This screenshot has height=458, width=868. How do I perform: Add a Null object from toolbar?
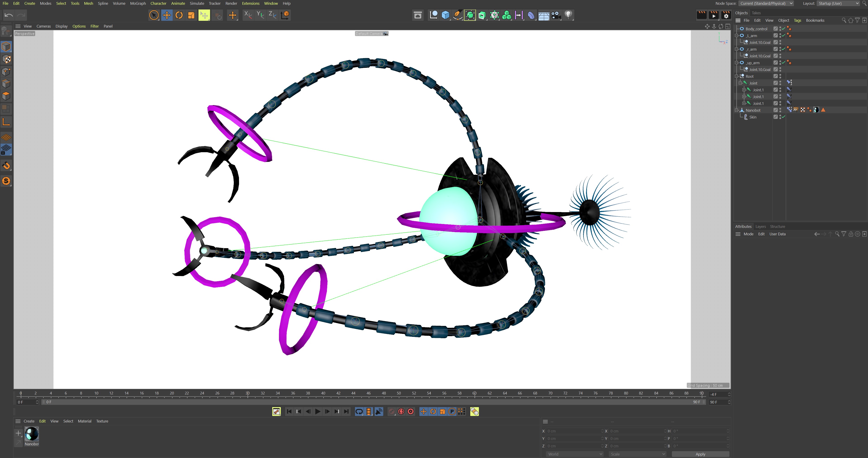pos(433,15)
